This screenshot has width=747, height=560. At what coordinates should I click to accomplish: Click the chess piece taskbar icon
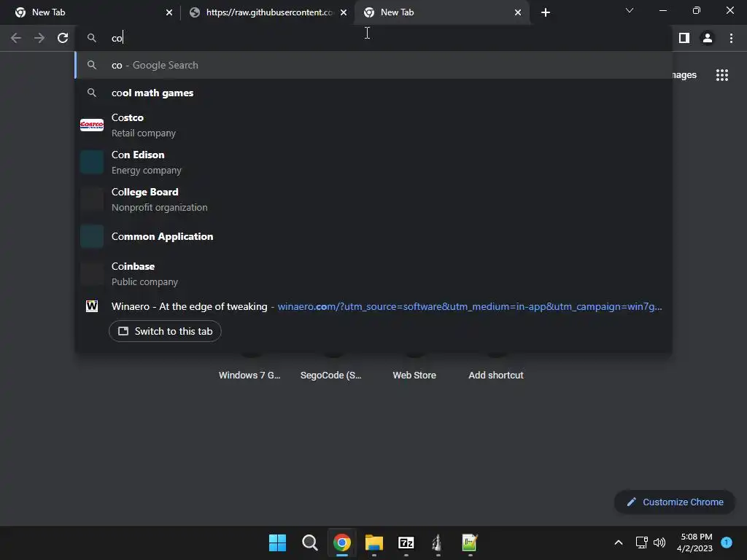(438, 542)
